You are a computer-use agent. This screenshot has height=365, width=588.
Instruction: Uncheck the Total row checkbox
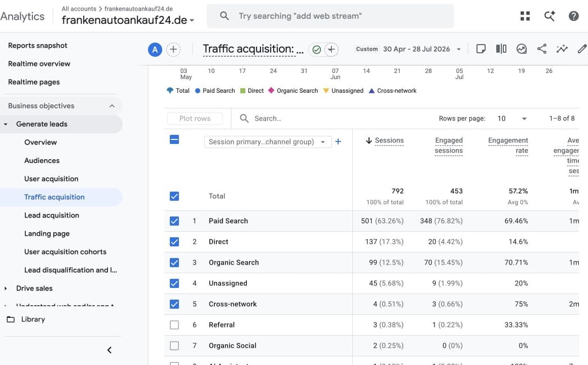coord(174,196)
